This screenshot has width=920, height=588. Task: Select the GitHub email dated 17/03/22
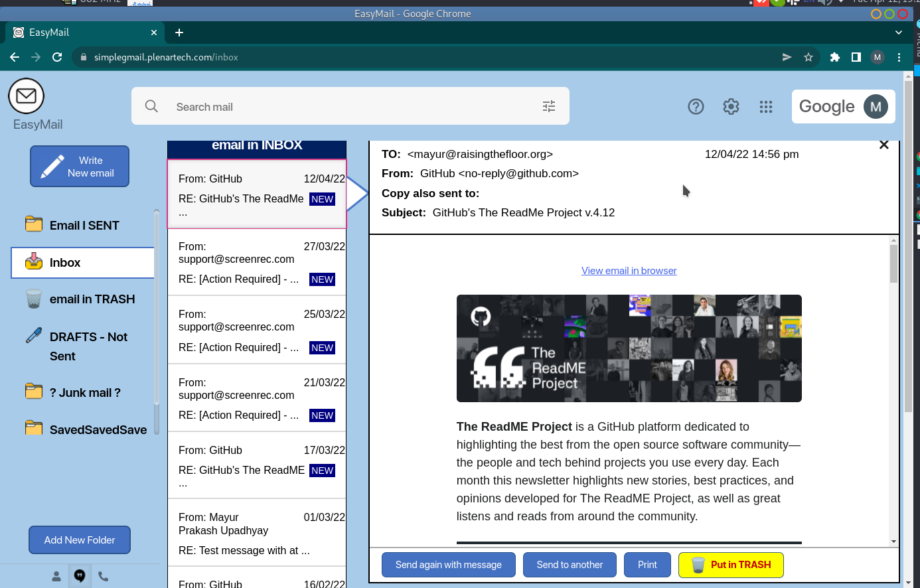257,465
